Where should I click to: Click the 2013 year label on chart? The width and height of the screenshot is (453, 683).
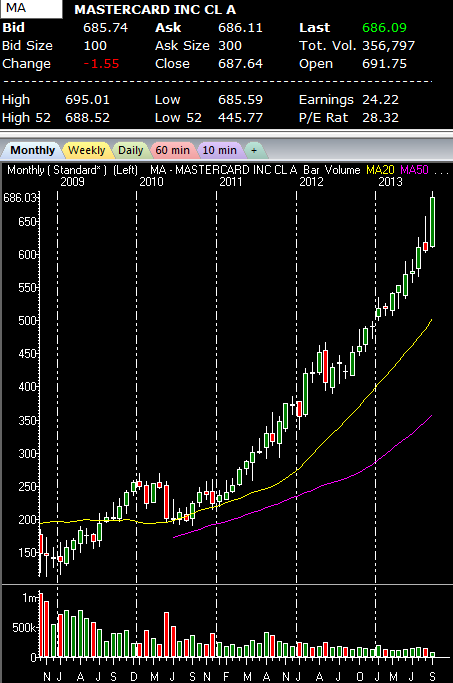pyautogui.click(x=390, y=182)
